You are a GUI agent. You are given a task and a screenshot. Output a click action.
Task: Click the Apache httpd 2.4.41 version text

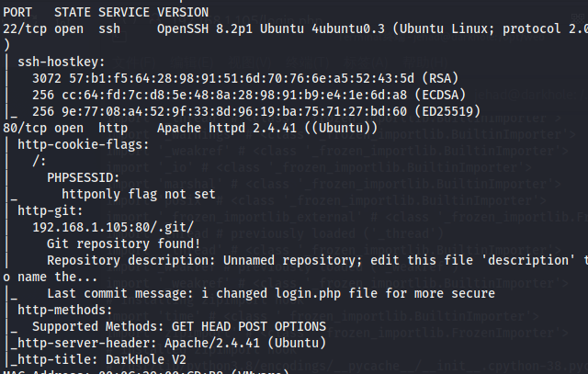point(220,128)
